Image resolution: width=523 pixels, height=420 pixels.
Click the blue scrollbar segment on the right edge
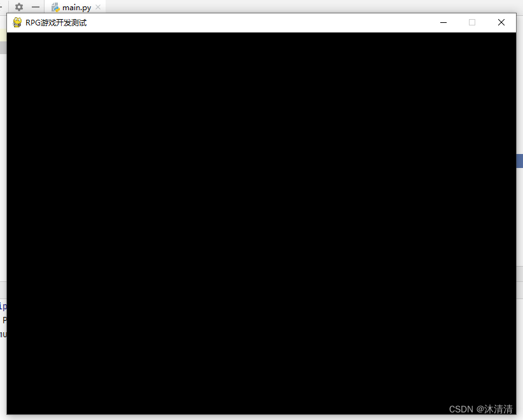point(519,160)
